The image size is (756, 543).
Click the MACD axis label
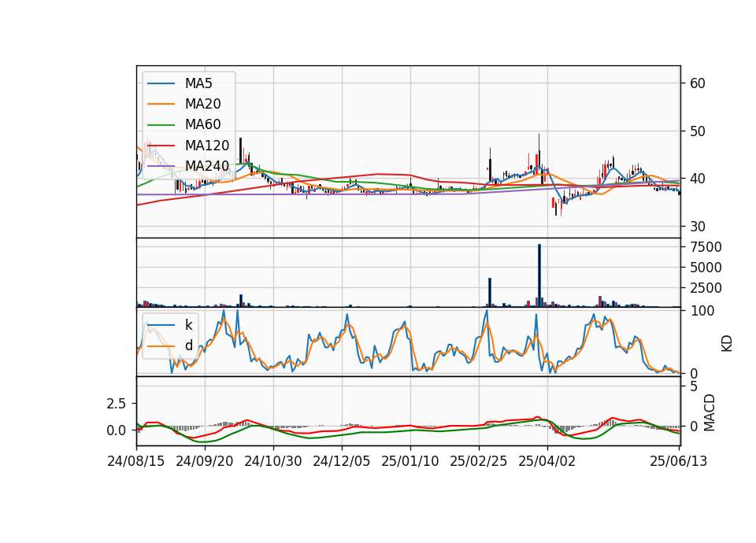(709, 413)
